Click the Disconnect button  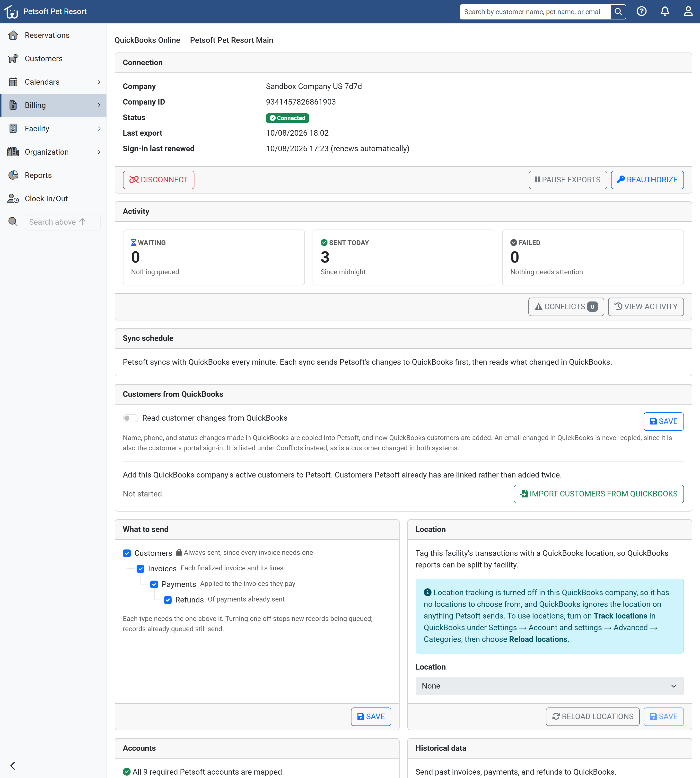pyautogui.click(x=158, y=180)
